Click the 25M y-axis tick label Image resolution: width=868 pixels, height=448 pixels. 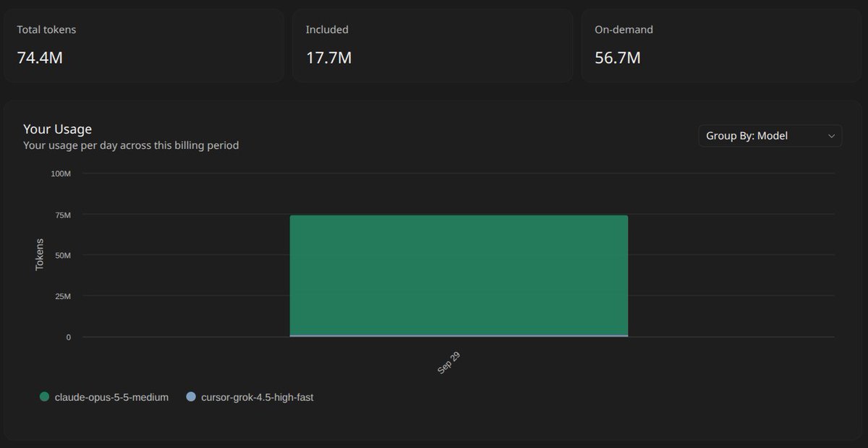pos(62,296)
